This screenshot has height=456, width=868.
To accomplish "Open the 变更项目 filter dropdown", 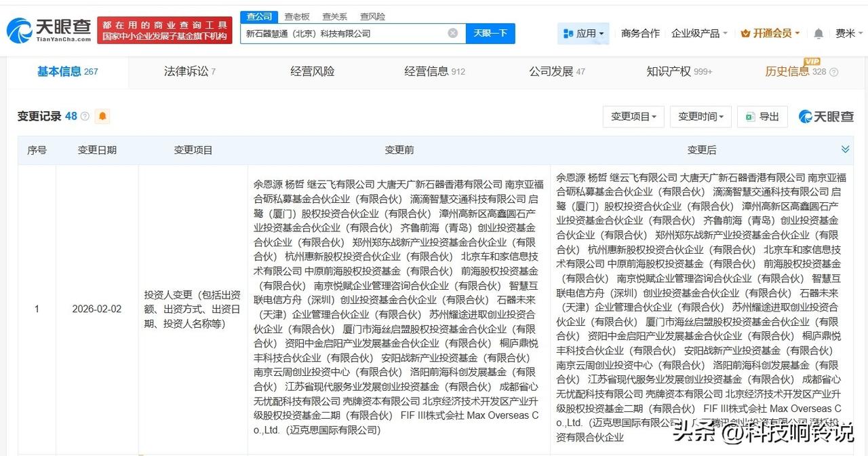I will tap(633, 116).
